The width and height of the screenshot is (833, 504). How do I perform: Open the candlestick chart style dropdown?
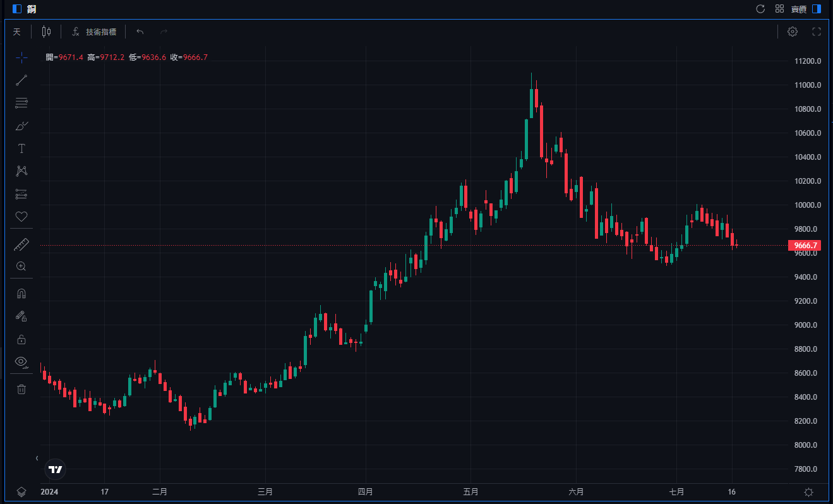(x=46, y=32)
